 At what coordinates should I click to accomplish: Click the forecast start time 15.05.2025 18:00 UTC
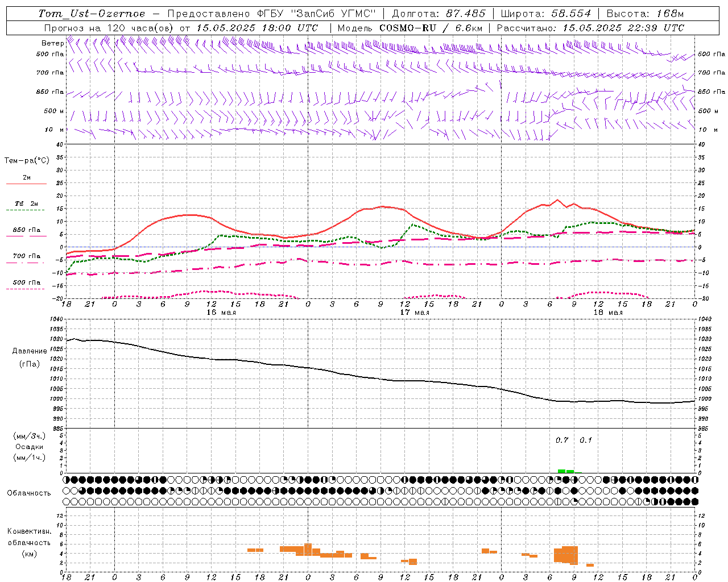[x=257, y=28]
